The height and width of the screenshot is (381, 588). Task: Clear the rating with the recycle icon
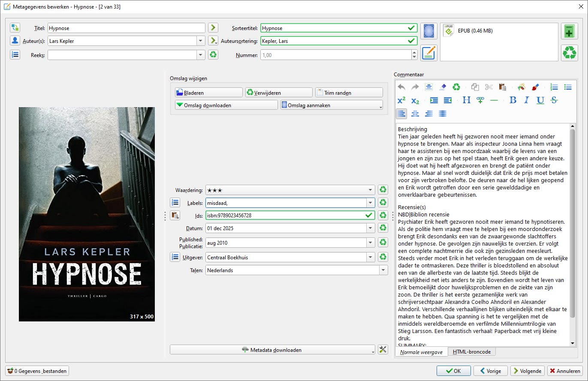coord(383,190)
